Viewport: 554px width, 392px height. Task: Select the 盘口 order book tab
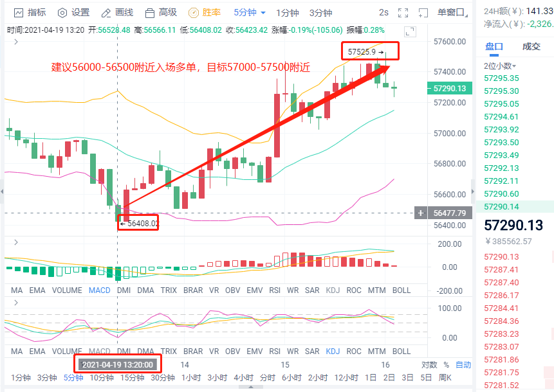tap(493, 46)
